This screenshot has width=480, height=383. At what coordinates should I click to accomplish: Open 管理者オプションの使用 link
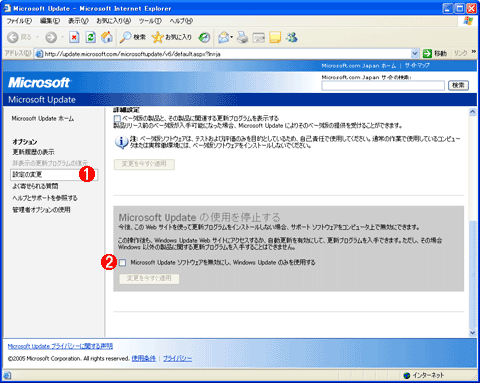pyautogui.click(x=41, y=210)
